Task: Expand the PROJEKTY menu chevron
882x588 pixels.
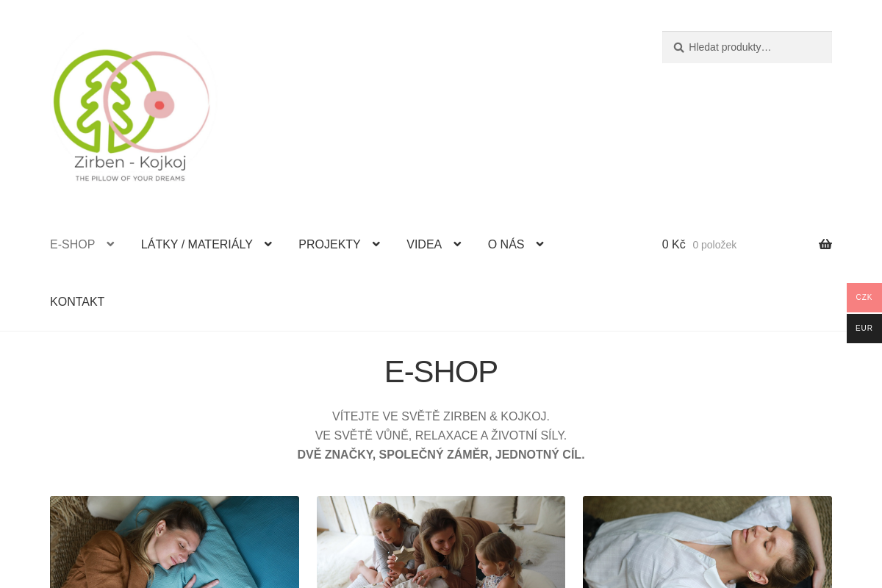Action: pyautogui.click(x=376, y=245)
